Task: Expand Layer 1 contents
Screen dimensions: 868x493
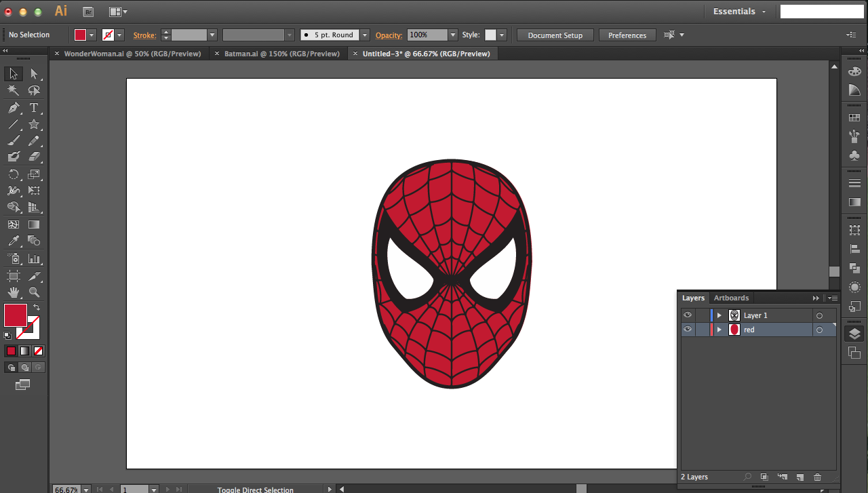Action: coord(719,315)
